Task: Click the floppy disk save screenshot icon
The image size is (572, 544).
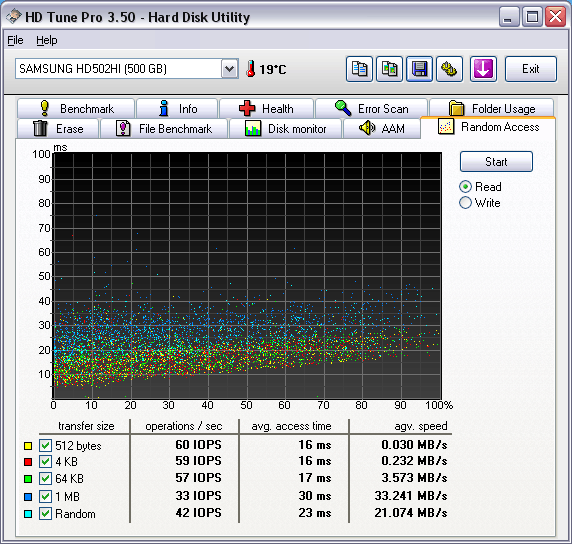Action: [x=420, y=69]
